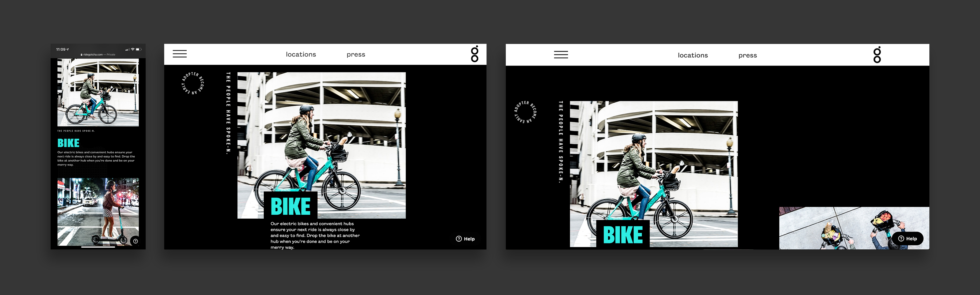Click the hamburger menu icon on mobile
The image size is (980, 295).
[181, 54]
